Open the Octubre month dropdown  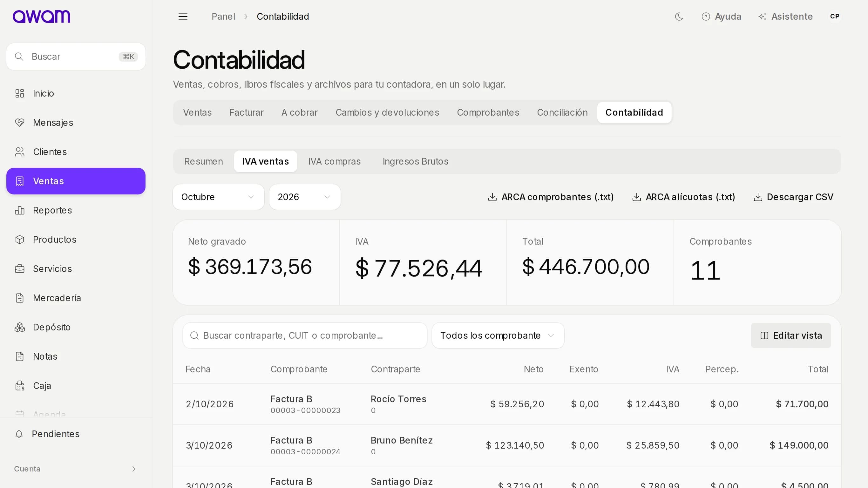(218, 197)
